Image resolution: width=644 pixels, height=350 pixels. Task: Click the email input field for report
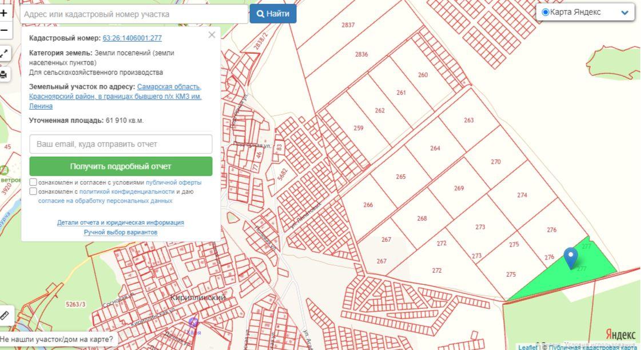point(121,144)
